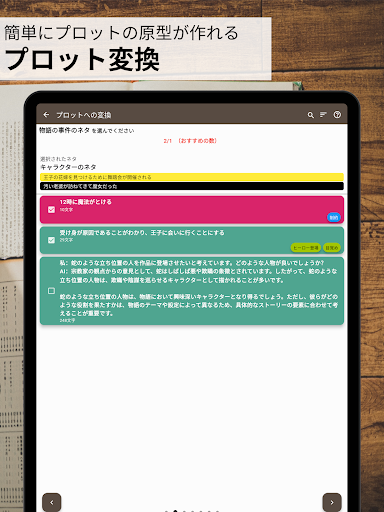Open help with the question mark icon
Image resolution: width=384 pixels, height=512 pixels.
click(337, 115)
